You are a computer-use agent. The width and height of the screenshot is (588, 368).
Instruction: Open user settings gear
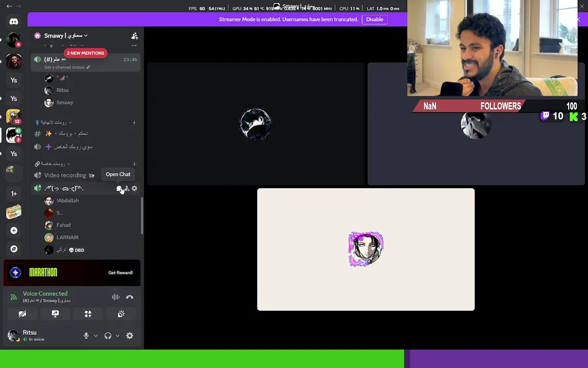tap(130, 336)
